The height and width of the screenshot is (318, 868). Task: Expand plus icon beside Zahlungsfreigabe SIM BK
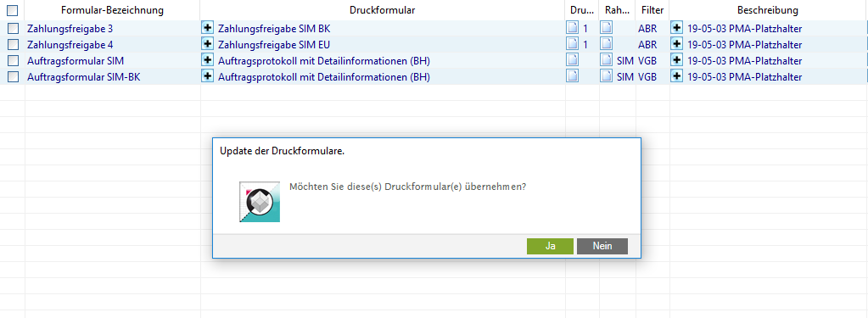pyautogui.click(x=208, y=28)
